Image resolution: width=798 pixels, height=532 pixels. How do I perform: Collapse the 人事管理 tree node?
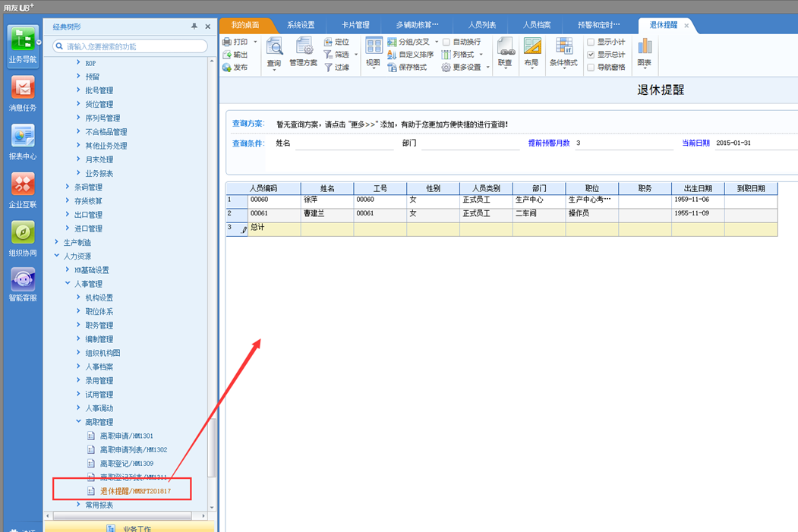coord(67,283)
